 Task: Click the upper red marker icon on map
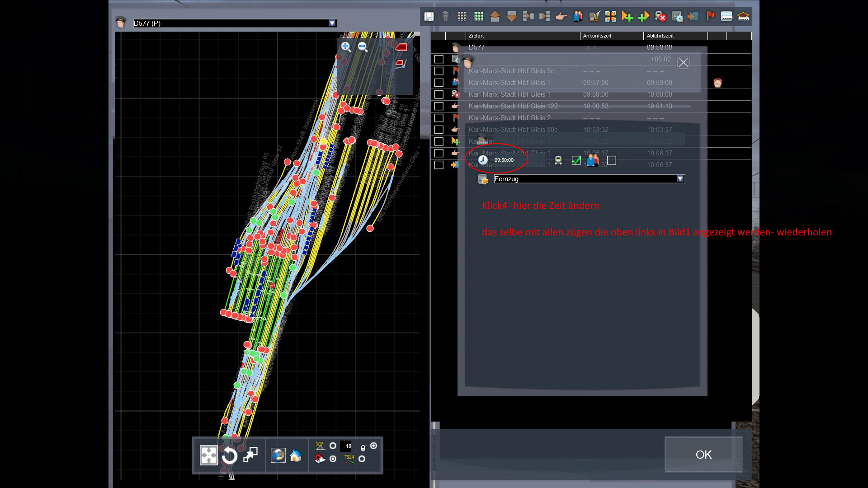pos(401,47)
